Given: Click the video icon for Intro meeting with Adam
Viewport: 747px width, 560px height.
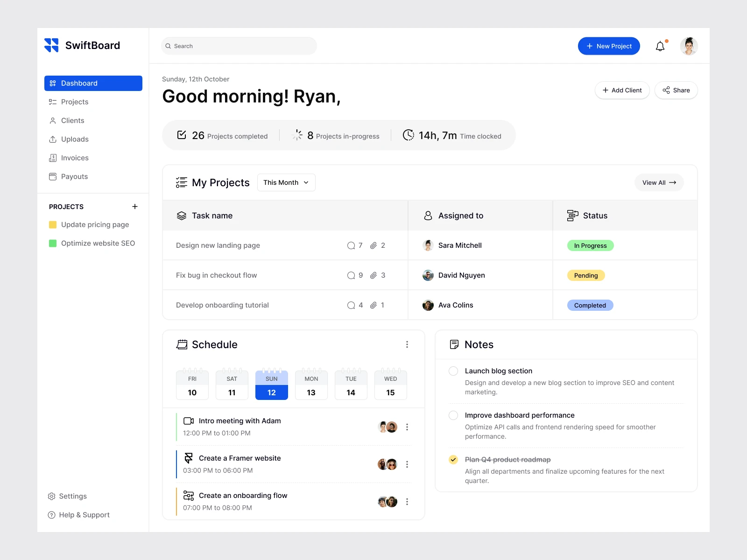Looking at the screenshot, I should tap(189, 421).
